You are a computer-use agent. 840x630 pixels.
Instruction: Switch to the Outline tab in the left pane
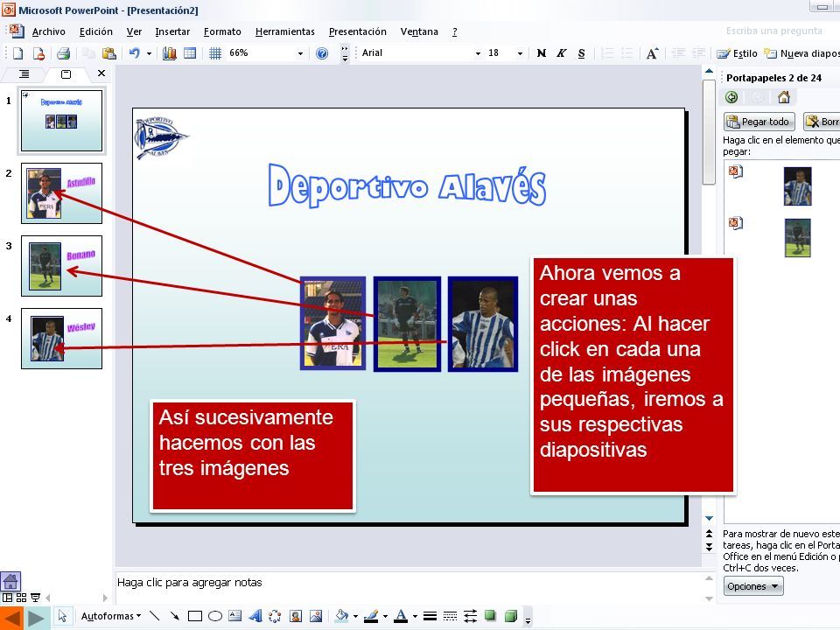pos(24,73)
